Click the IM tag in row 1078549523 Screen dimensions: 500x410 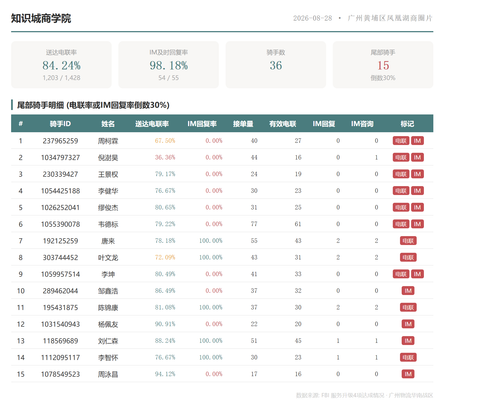point(408,374)
